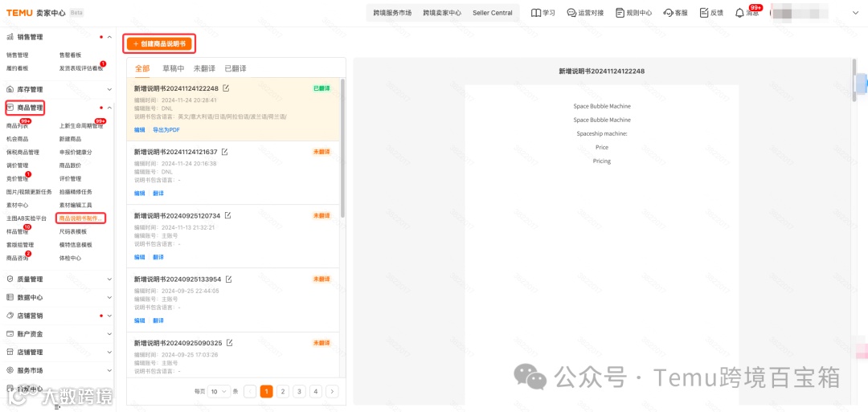Switch to the 未翻译 tab

point(204,68)
